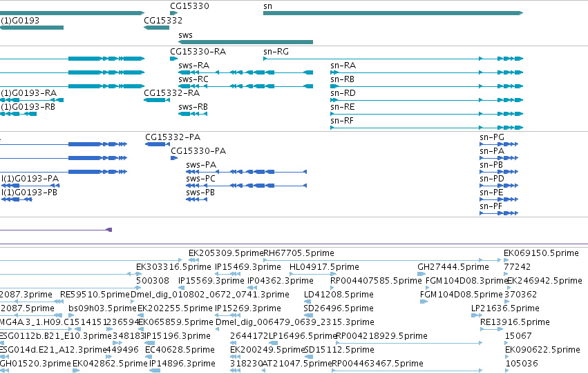Image resolution: width=588 pixels, height=374 pixels.
Task: Click the sn-RD transcript label
Action: pos(343,93)
